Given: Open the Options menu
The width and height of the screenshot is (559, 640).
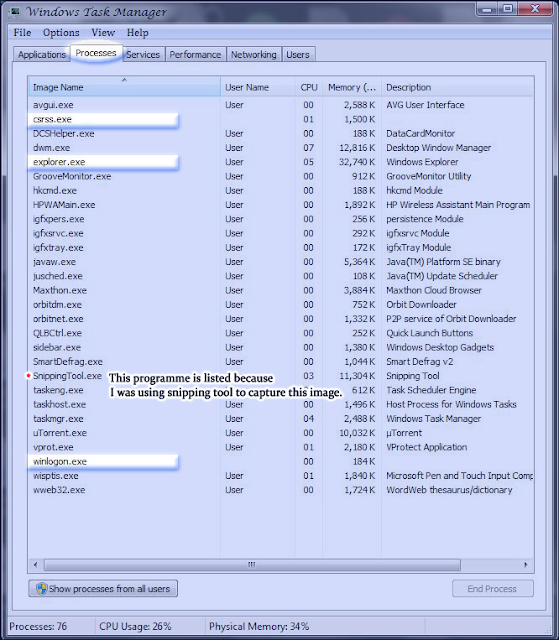Looking at the screenshot, I should point(61,33).
